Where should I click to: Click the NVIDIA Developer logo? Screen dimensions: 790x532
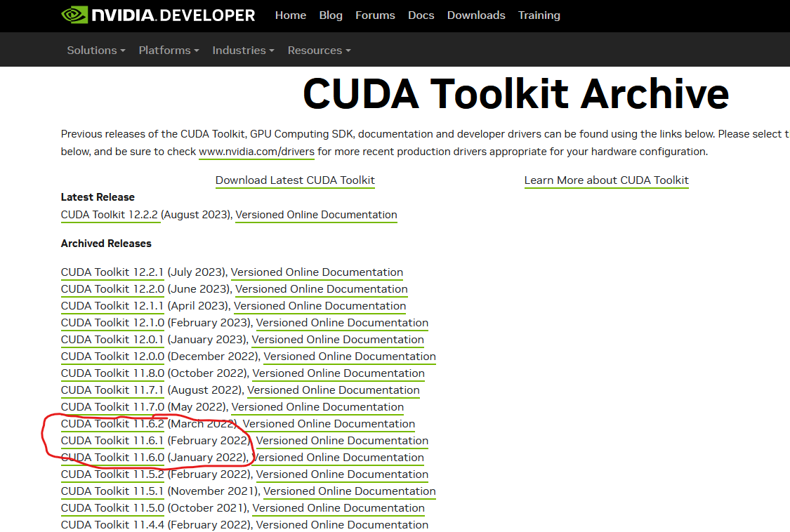pos(158,15)
